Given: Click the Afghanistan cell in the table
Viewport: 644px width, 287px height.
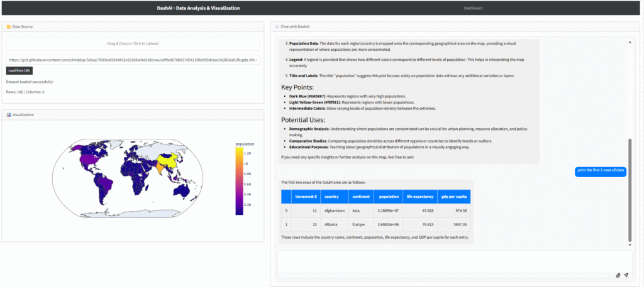Looking at the screenshot, I should (x=335, y=211).
